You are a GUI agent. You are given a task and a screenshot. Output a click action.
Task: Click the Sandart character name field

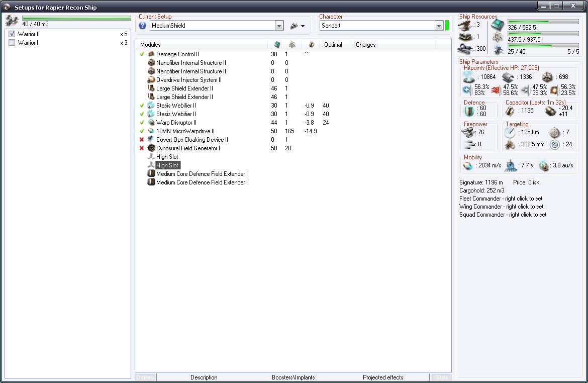coord(377,26)
